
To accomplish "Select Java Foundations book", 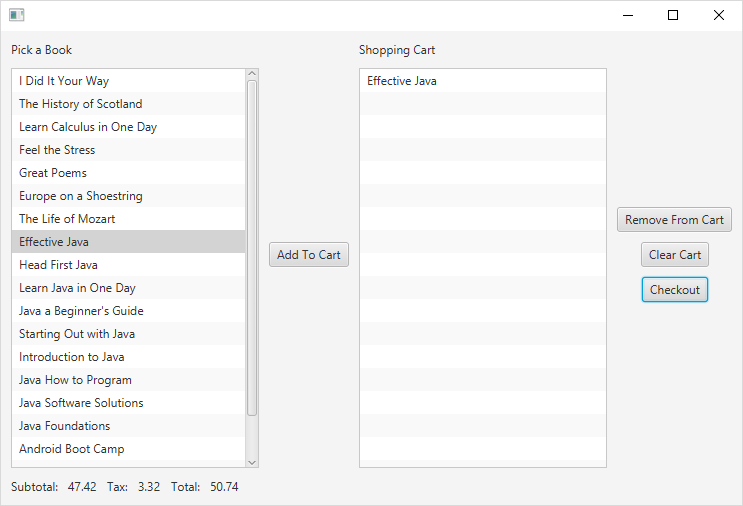I will point(128,425).
